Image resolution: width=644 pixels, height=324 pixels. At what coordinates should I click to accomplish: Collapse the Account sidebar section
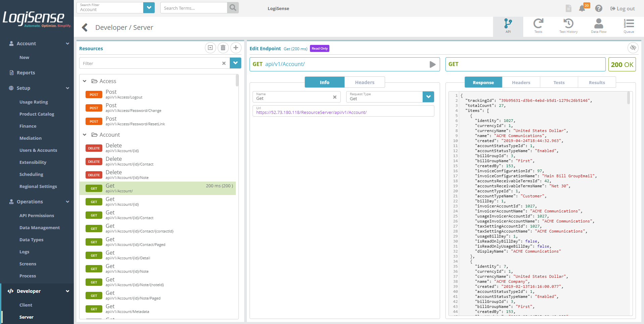[67, 44]
